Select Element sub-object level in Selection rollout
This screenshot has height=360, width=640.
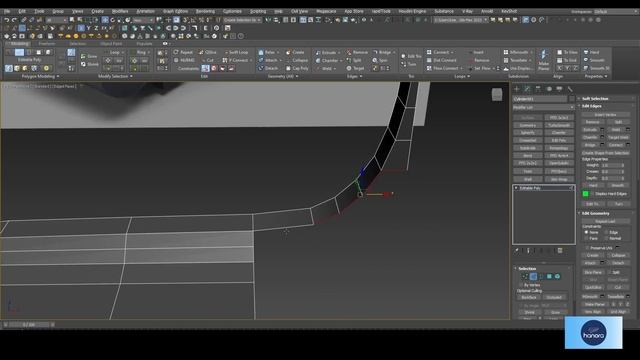point(558,276)
